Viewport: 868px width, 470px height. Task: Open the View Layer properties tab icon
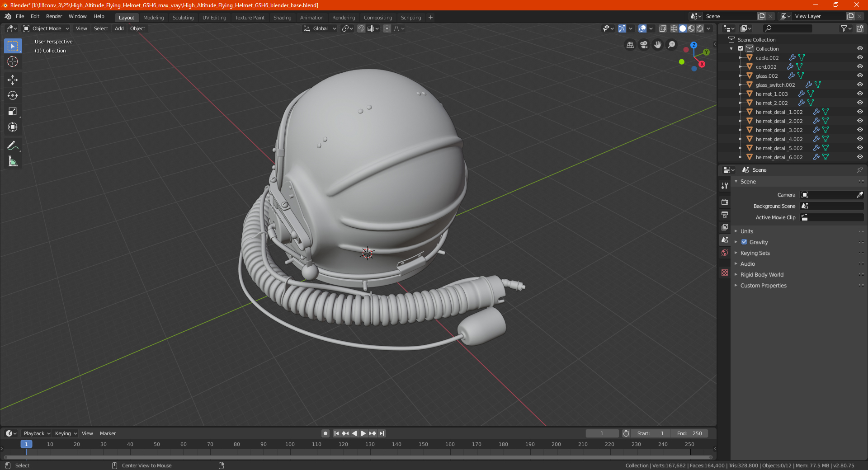pos(725,227)
